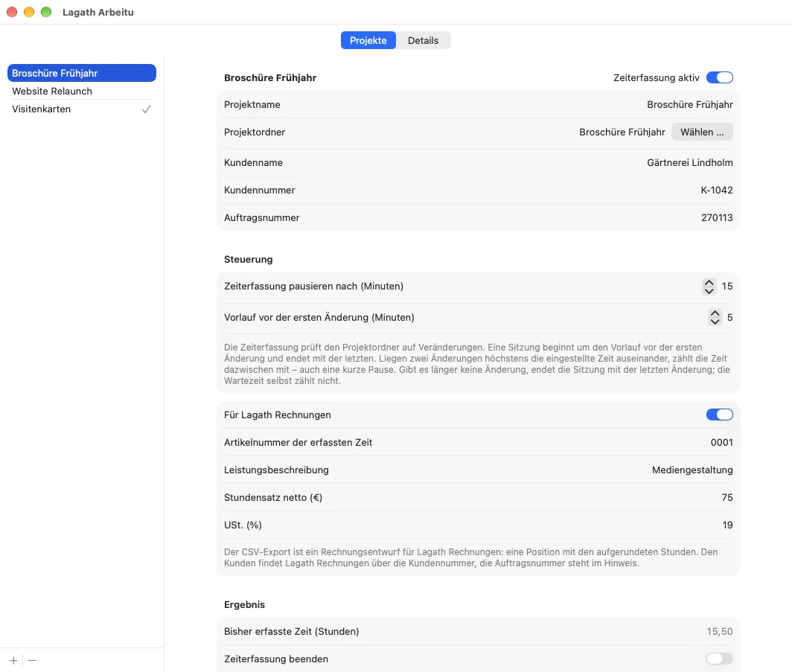This screenshot has height=672, width=792.
Task: Click the plus icon to add a project
Action: tap(13, 660)
